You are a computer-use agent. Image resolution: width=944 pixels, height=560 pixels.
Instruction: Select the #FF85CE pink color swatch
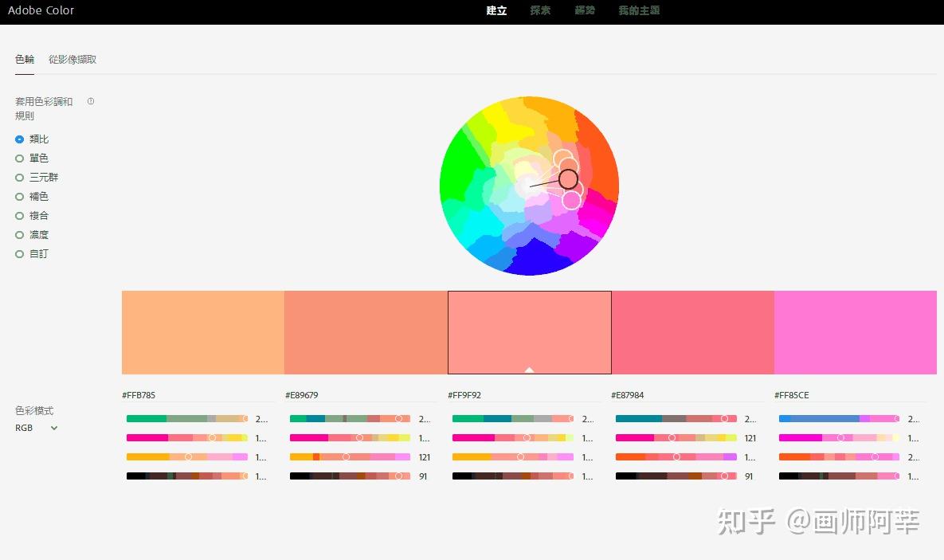click(x=856, y=332)
